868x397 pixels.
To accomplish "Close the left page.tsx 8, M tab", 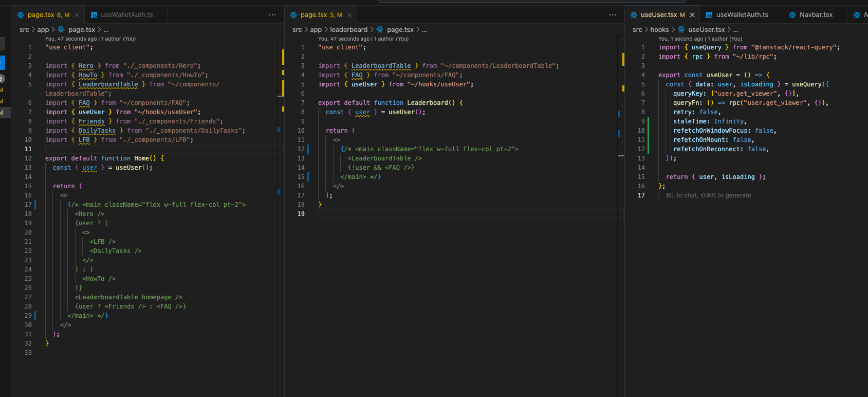I will (x=77, y=15).
